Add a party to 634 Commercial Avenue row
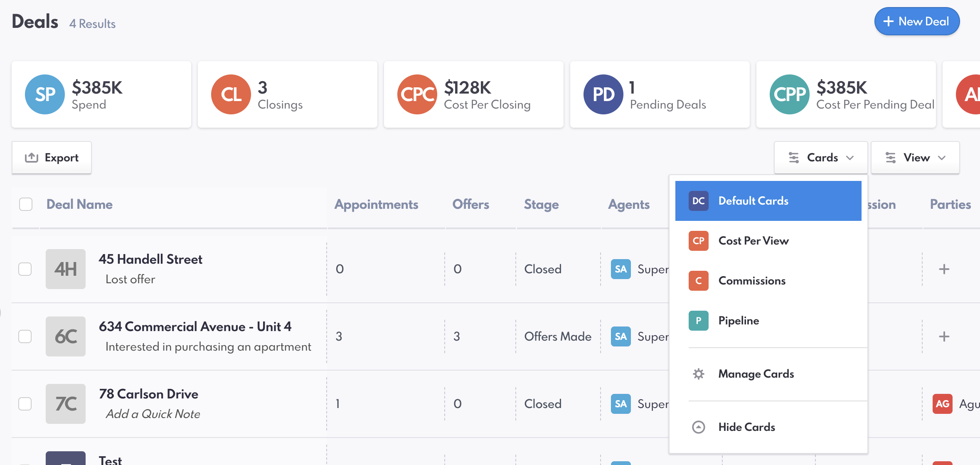Image resolution: width=980 pixels, height=465 pixels. pyautogui.click(x=944, y=336)
